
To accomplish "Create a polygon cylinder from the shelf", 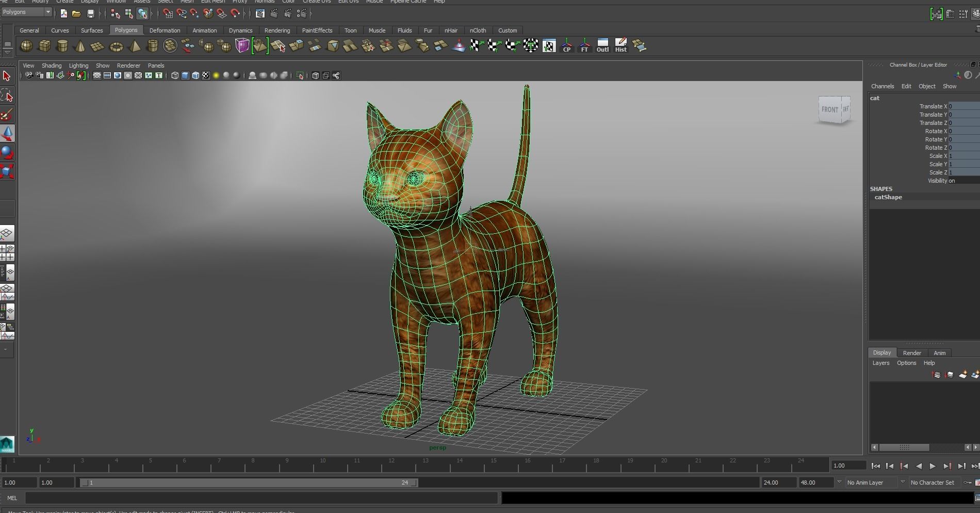I will (x=62, y=46).
